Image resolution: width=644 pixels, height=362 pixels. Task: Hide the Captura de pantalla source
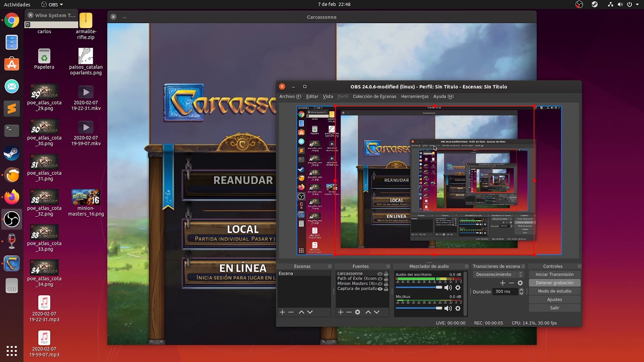click(x=380, y=289)
